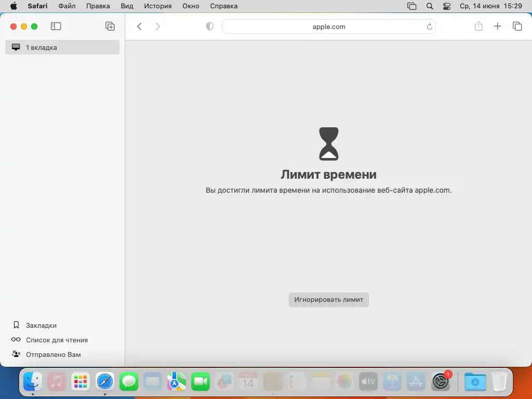
Task: Click the apple.com address field
Action: pyautogui.click(x=329, y=26)
